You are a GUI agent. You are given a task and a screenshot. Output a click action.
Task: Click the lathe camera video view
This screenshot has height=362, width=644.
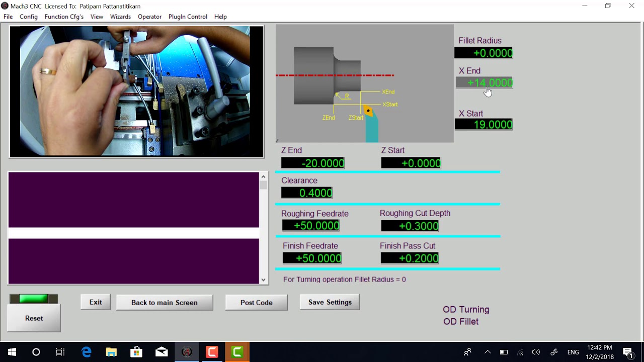pyautogui.click(x=136, y=92)
